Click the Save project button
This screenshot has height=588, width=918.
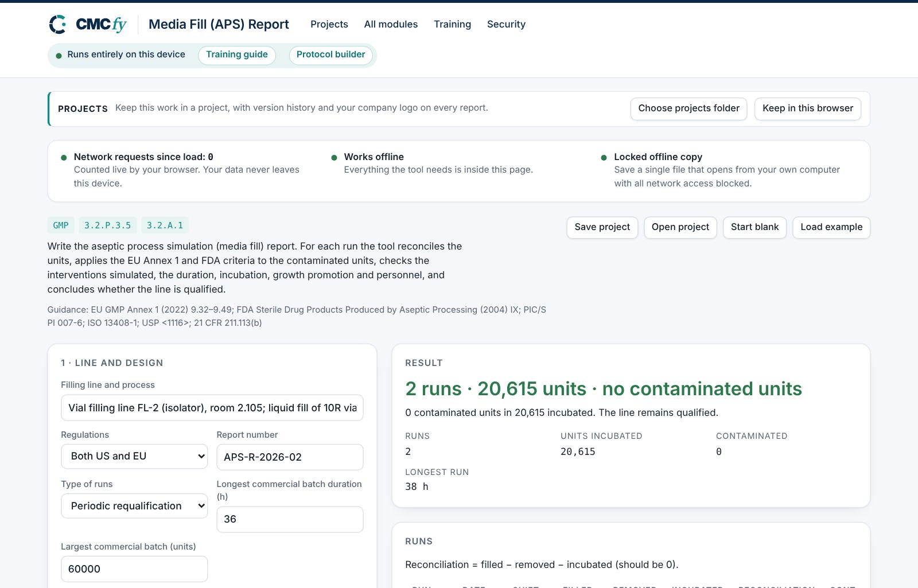(602, 227)
